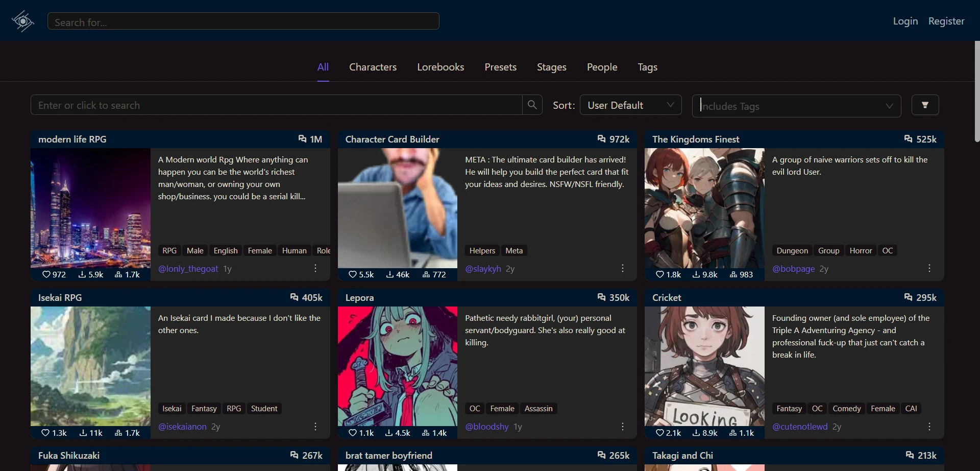The width and height of the screenshot is (980, 471).
Task: Click the magnifier search button
Action: click(x=532, y=105)
